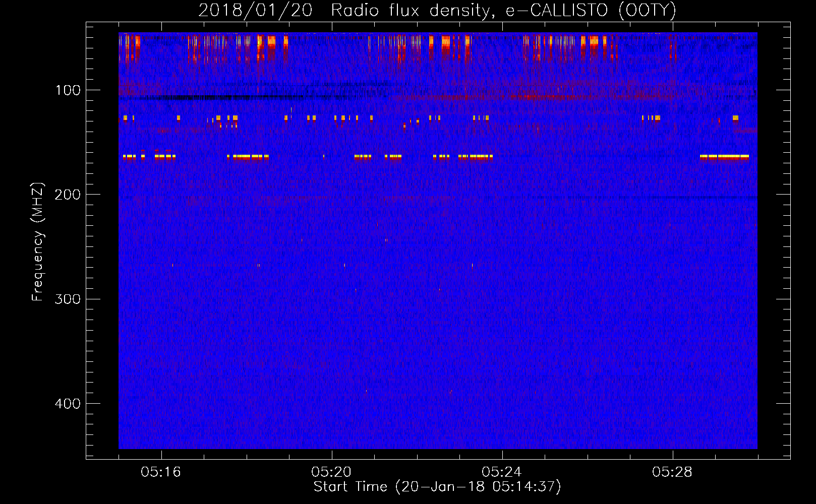Viewport: 816px width, 504px height.
Task: Click the 400 frequency tick label
Action: 68,404
